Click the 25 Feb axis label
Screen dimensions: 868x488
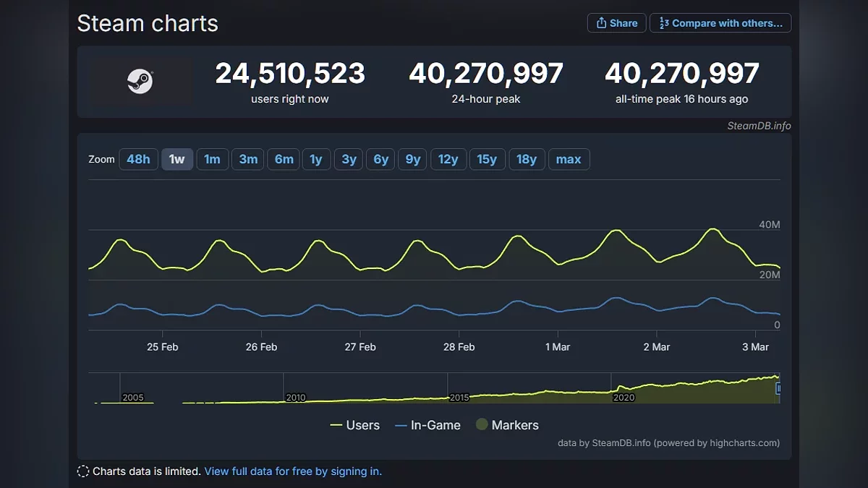pyautogui.click(x=162, y=347)
